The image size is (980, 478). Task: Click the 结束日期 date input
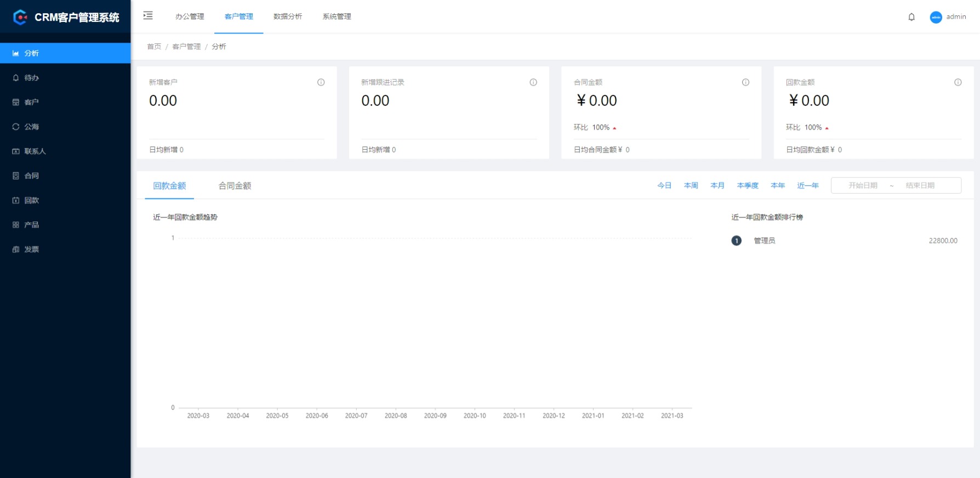(920, 186)
